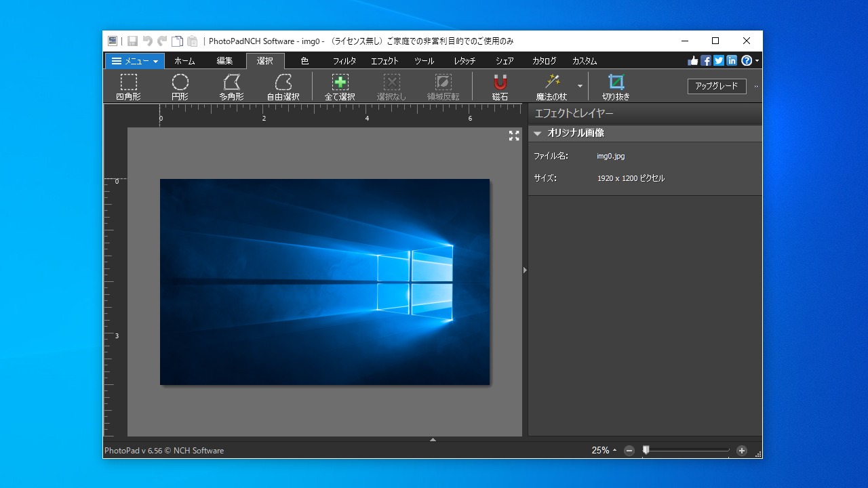Switch to the カスタム tab

point(585,61)
